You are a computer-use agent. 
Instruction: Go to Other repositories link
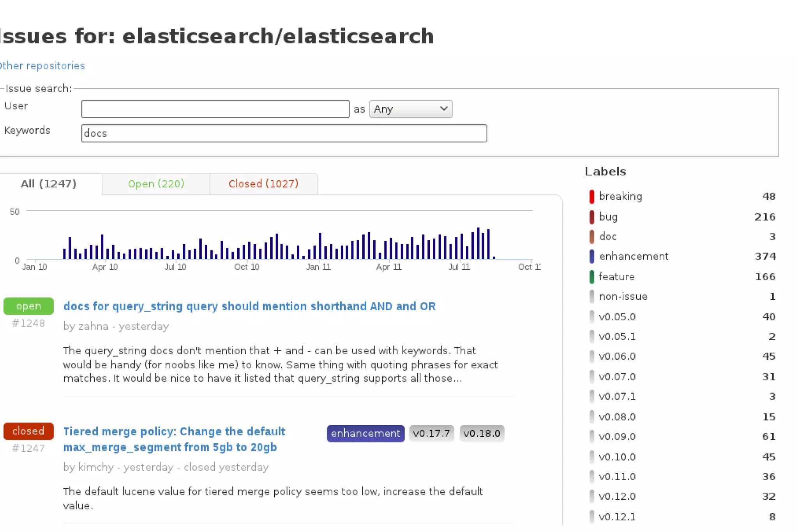tap(42, 66)
